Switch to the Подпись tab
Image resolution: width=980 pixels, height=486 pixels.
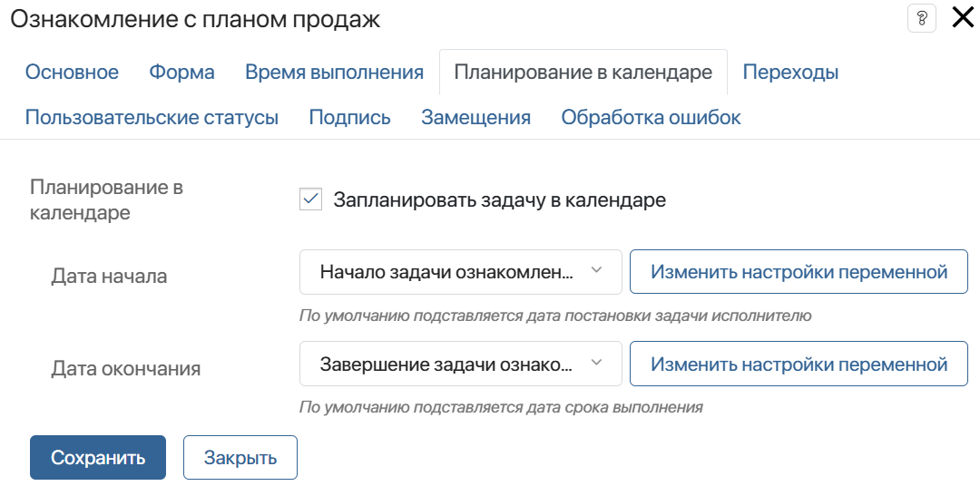pos(350,117)
